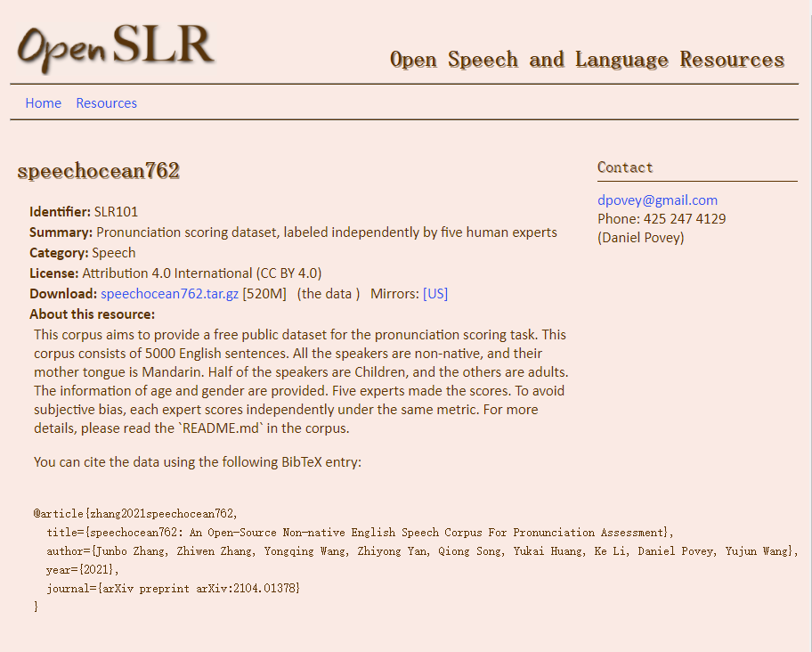The width and height of the screenshot is (812, 652).
Task: Open the US mirror download
Action: click(x=435, y=293)
